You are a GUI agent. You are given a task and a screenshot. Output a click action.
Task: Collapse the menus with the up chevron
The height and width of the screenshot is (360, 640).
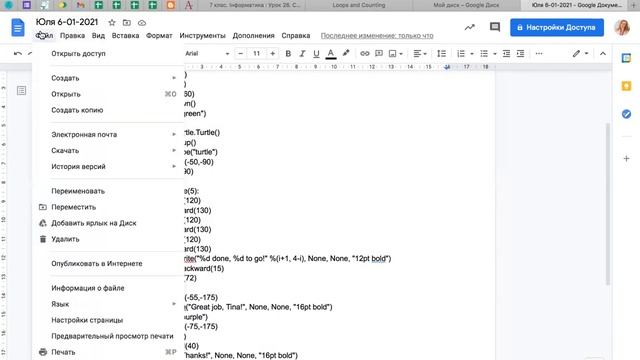coord(602,53)
